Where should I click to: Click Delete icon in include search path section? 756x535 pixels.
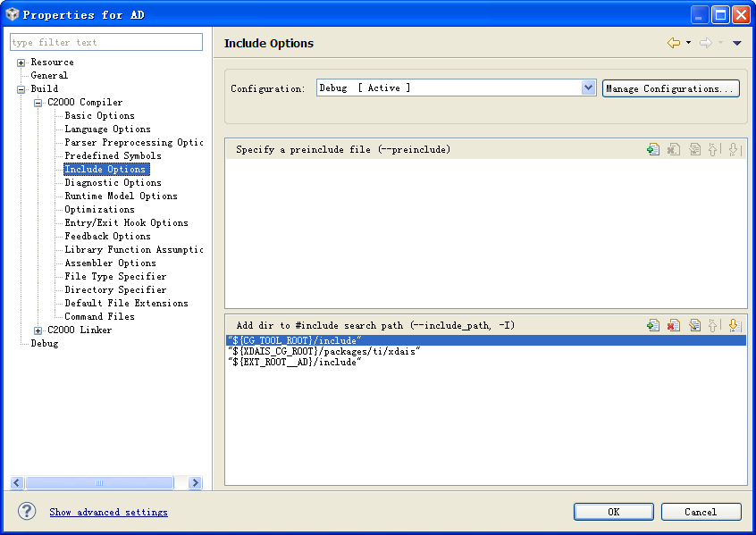(x=674, y=325)
